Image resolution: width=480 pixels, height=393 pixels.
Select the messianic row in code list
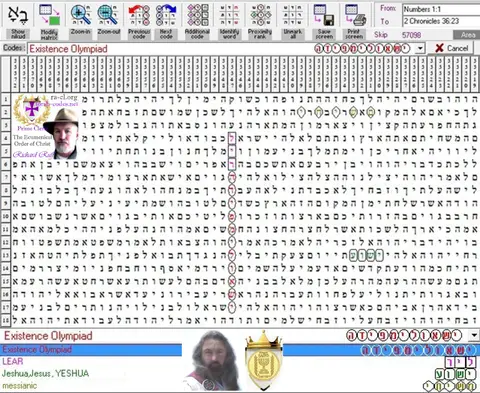click(x=240, y=386)
